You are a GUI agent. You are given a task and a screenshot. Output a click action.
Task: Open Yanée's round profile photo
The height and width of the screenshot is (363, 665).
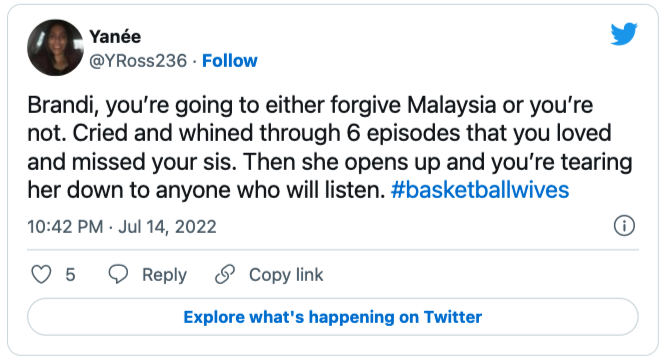(55, 47)
